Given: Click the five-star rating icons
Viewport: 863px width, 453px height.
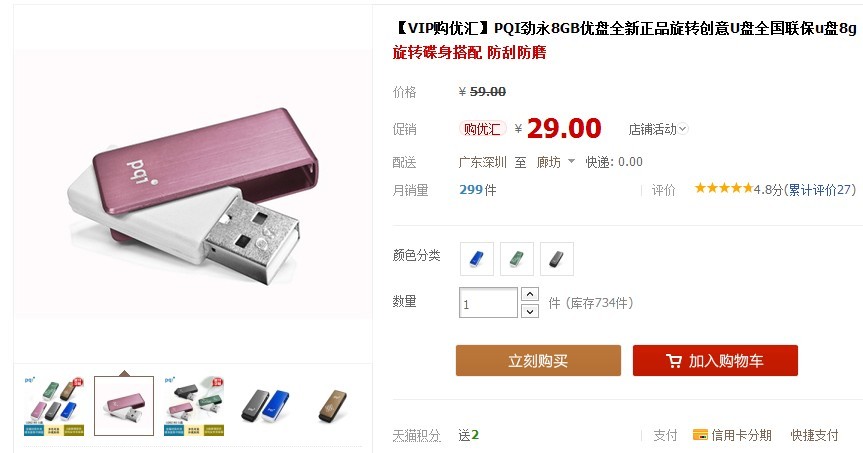Looking at the screenshot, I should coord(724,188).
